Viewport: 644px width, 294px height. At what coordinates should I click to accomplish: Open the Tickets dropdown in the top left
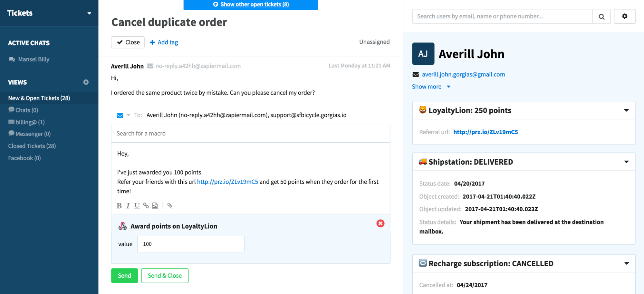pos(89,13)
